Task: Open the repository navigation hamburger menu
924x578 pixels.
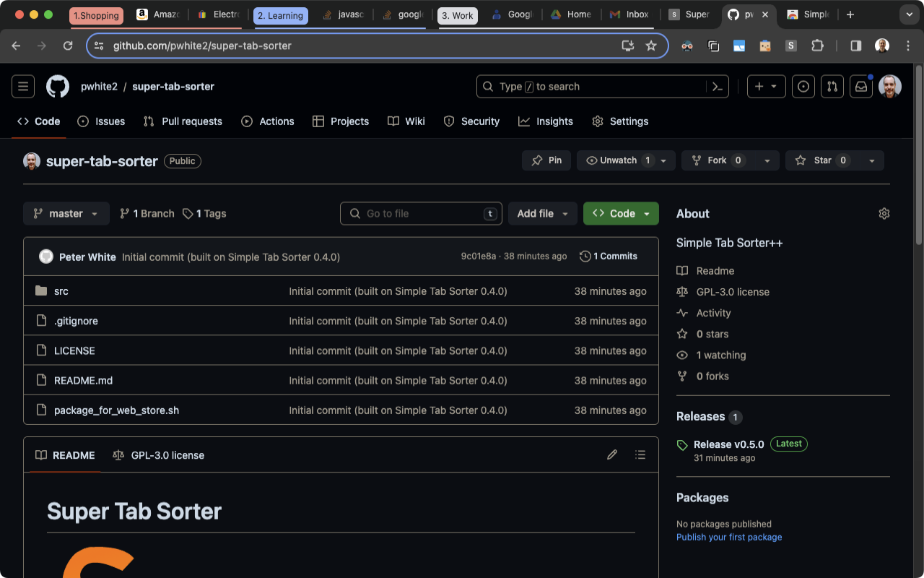Action: click(x=22, y=86)
